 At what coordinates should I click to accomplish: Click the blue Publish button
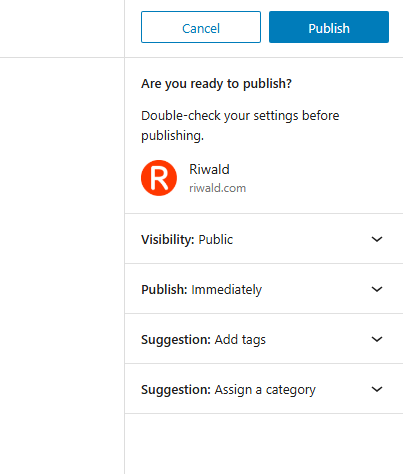click(329, 27)
